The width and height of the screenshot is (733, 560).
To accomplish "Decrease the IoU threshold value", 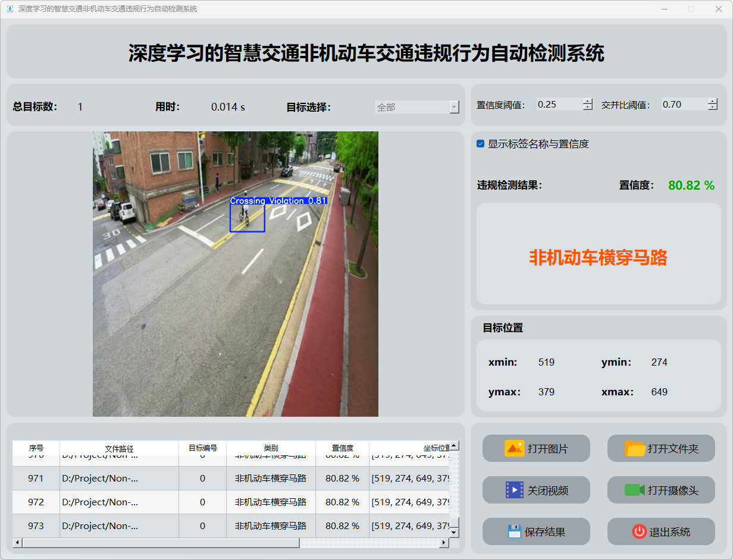I will click(712, 108).
